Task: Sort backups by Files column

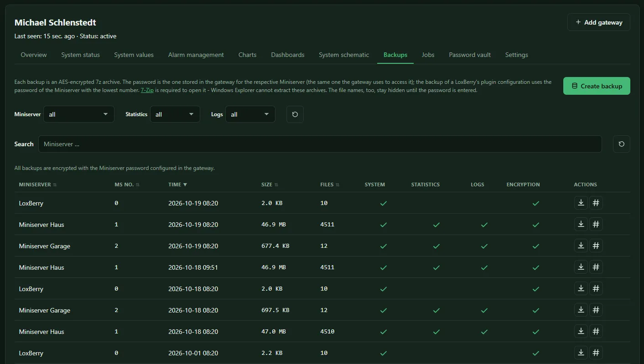Action: (x=330, y=185)
